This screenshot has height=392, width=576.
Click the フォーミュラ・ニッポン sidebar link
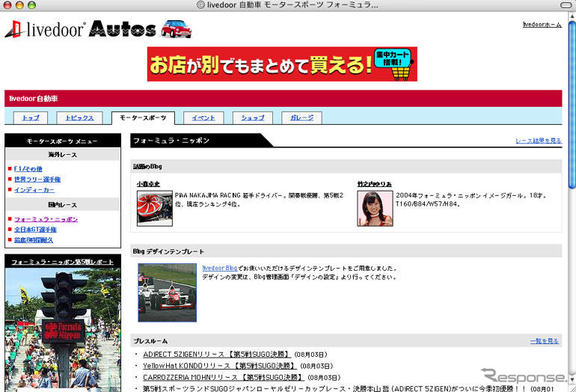[46, 219]
